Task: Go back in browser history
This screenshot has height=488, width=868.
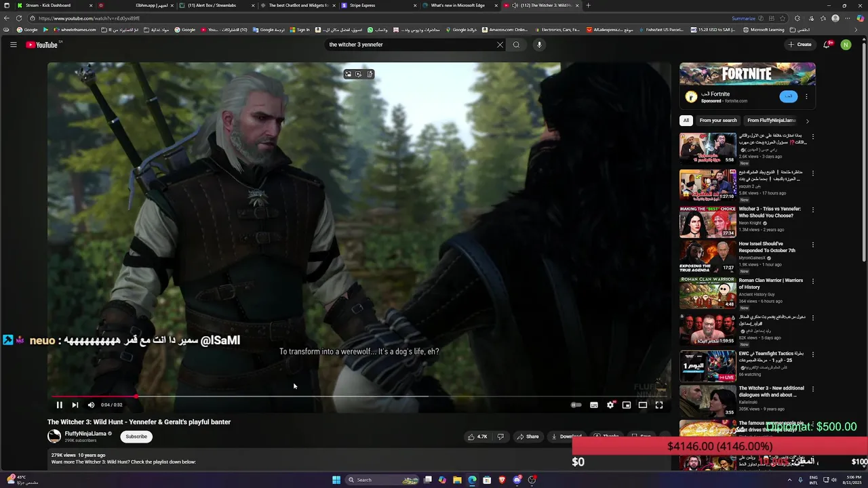Action: point(7,18)
